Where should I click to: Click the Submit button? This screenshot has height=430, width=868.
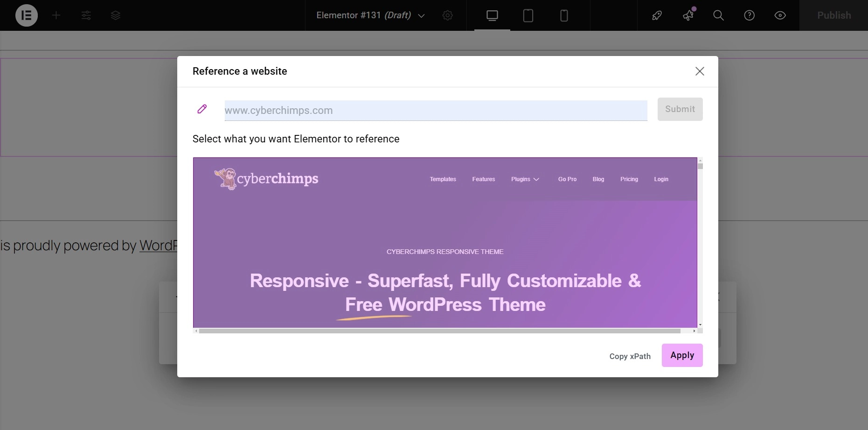pyautogui.click(x=680, y=109)
